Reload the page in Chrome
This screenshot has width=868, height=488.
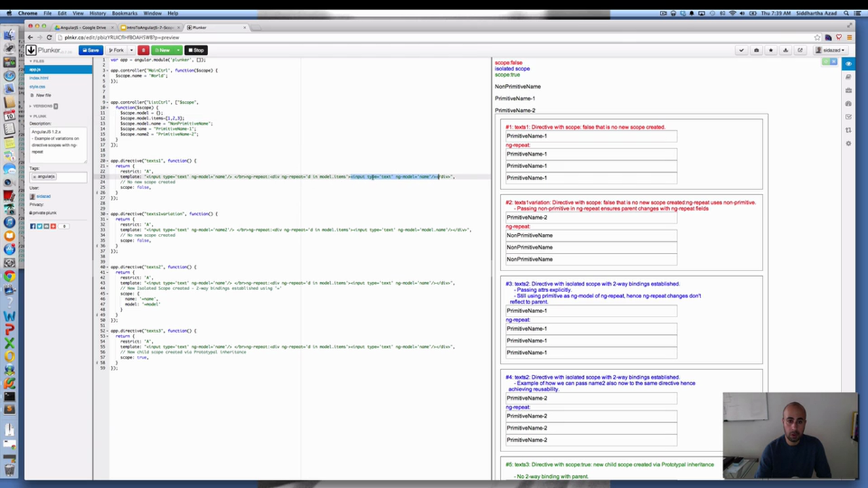click(x=49, y=37)
